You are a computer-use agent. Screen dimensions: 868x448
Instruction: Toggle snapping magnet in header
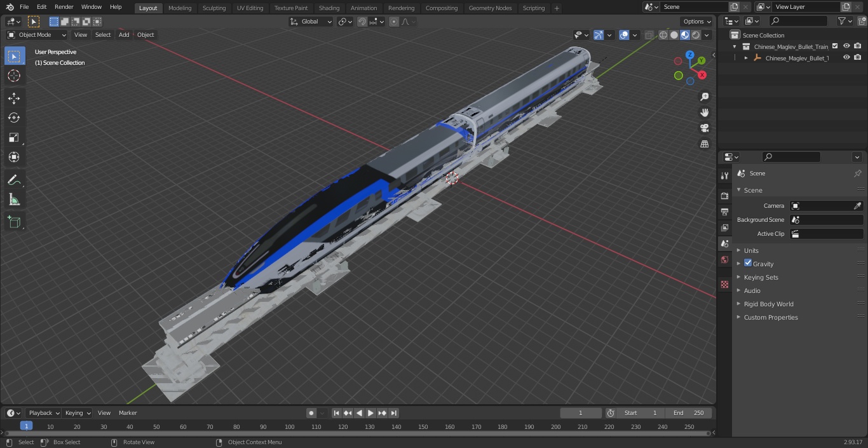click(362, 22)
